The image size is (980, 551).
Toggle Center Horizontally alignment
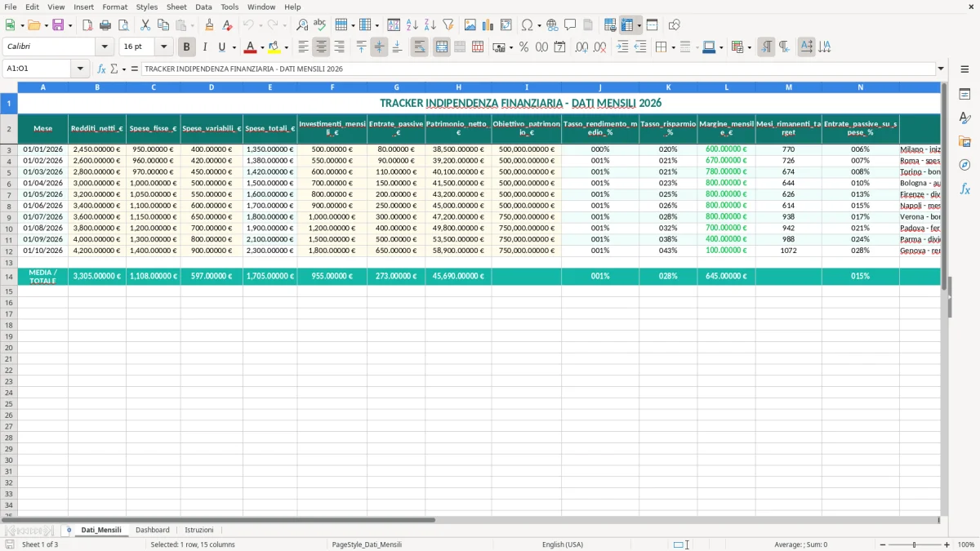pyautogui.click(x=321, y=47)
